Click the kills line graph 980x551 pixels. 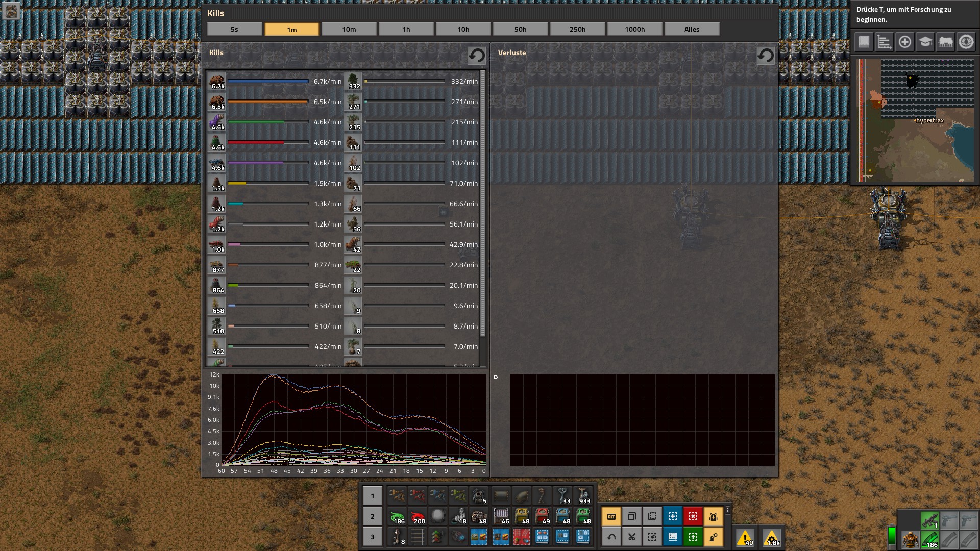353,419
